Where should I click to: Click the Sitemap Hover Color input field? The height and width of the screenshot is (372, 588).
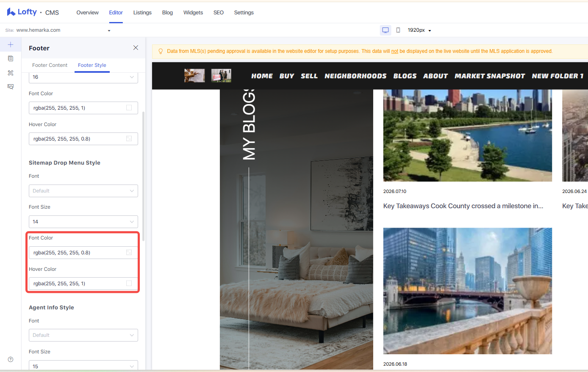pyautogui.click(x=83, y=284)
